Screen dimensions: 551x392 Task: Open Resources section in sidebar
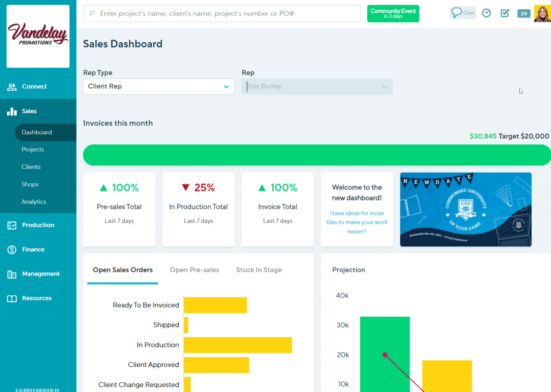coord(37,298)
